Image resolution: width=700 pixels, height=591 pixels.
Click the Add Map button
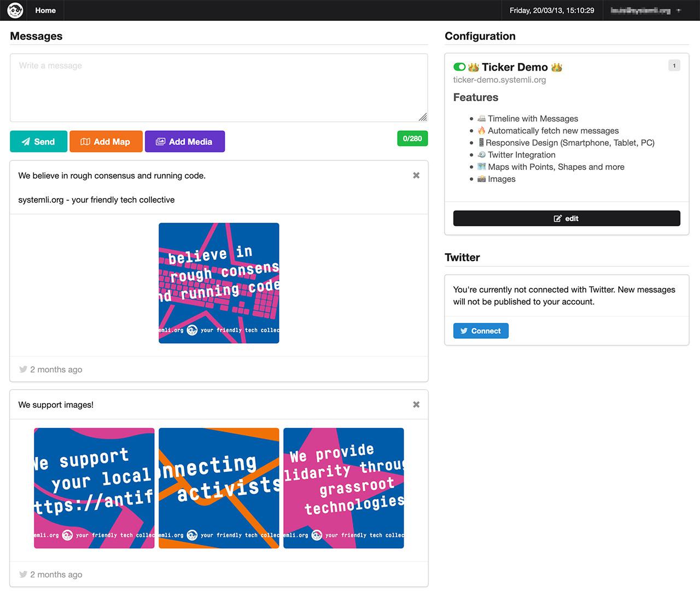click(106, 141)
